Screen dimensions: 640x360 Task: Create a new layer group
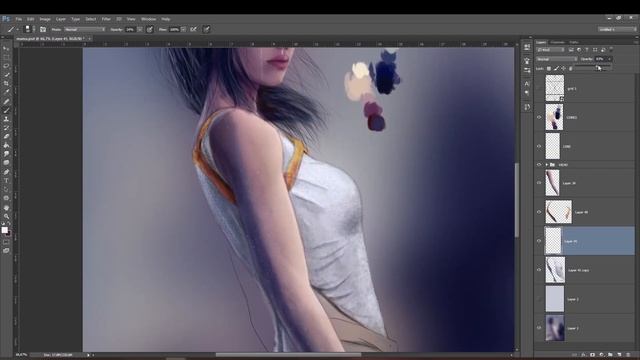[x=610, y=355]
